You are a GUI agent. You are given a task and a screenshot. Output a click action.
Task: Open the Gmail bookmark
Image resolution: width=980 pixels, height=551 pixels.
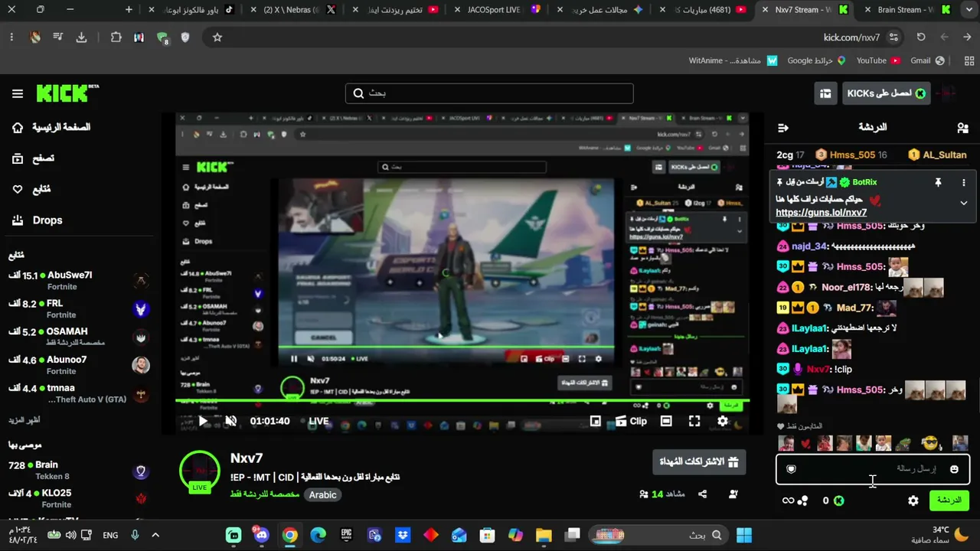point(928,60)
